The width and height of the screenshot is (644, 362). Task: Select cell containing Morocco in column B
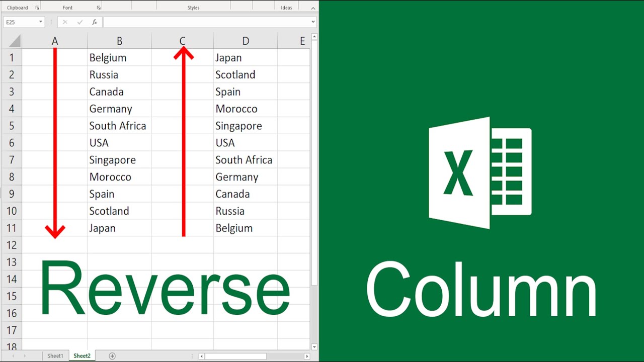tap(119, 177)
